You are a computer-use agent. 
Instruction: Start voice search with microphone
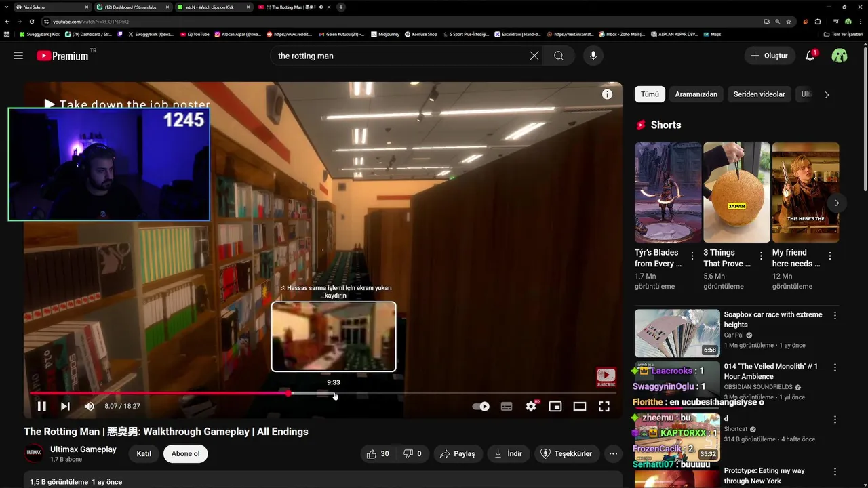593,56
